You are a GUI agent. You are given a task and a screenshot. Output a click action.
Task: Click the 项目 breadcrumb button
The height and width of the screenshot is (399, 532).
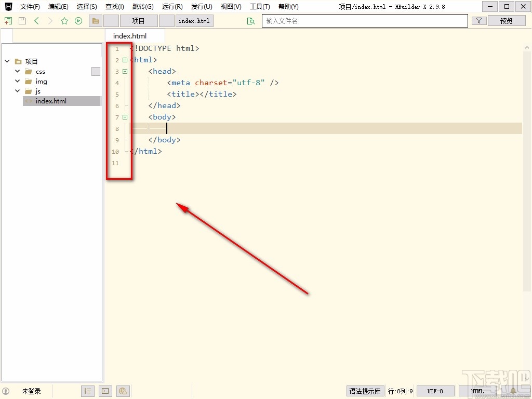[138, 21]
